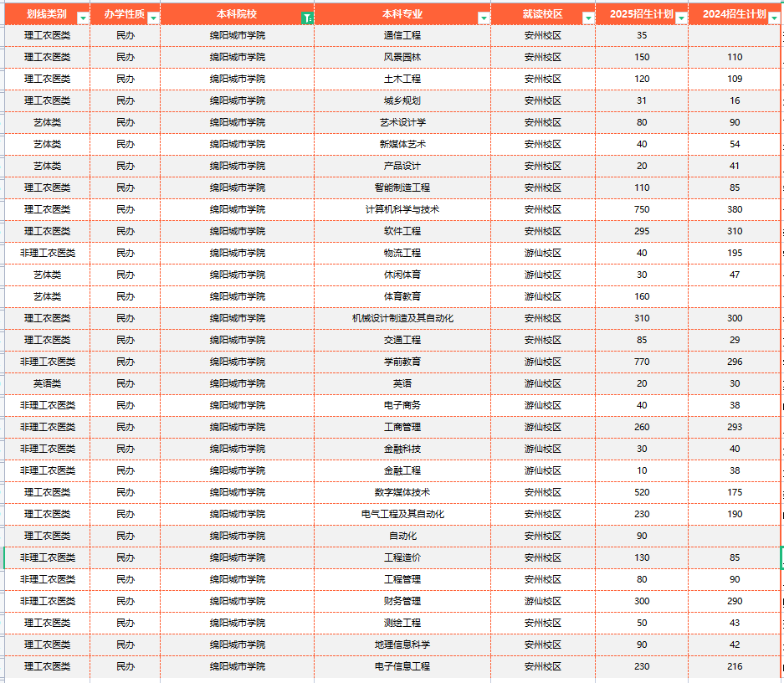The height and width of the screenshot is (683, 784).
Task: Open the 2025招生计划 column filter dropdown
Action: click(x=681, y=18)
